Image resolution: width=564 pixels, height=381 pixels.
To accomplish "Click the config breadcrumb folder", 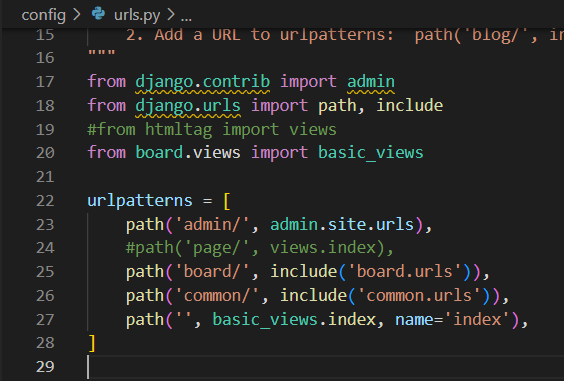I will 44,15.
